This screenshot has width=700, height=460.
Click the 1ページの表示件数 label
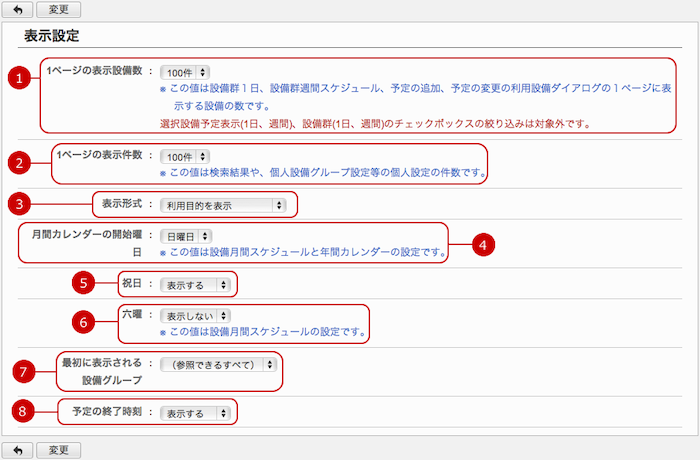point(99,155)
